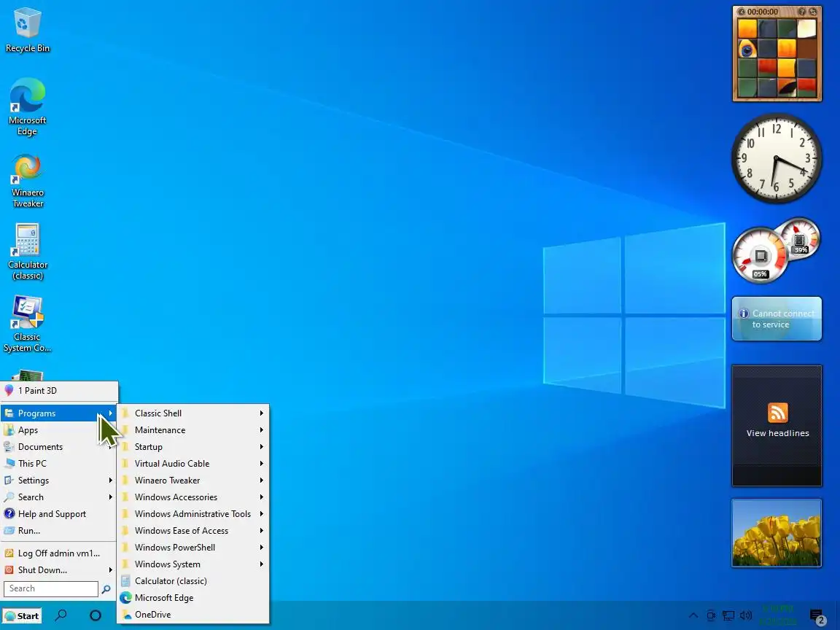840x630 pixels.
Task: Click the network tray icon
Action: [x=728, y=615]
